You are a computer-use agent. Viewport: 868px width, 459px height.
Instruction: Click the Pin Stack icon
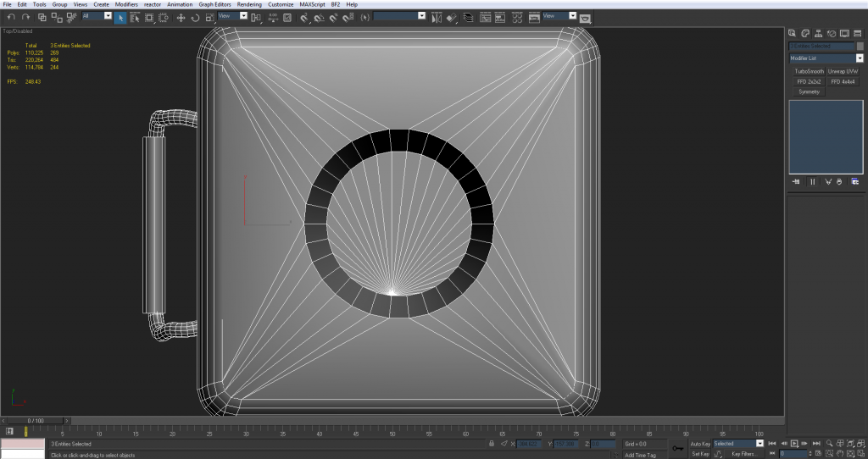[796, 181]
